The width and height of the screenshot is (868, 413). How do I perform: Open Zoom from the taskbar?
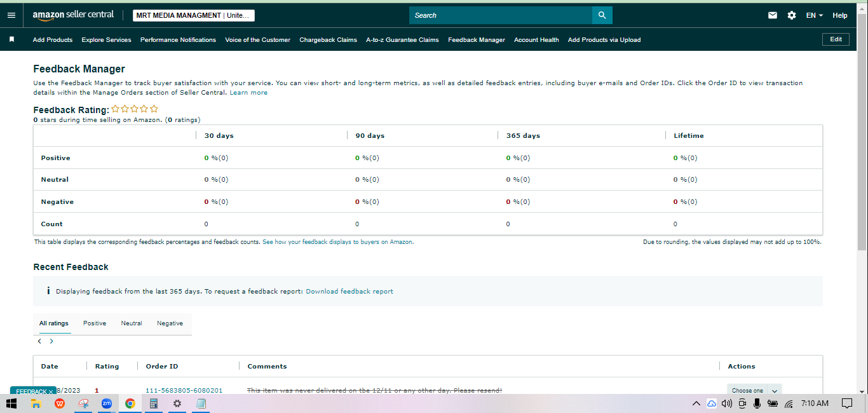tap(107, 403)
